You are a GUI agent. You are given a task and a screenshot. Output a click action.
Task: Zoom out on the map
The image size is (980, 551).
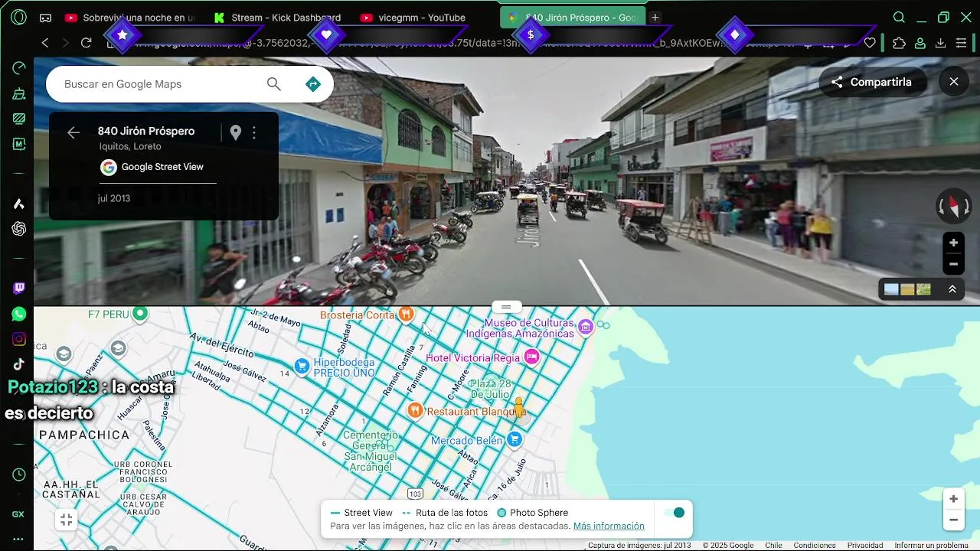(x=953, y=520)
